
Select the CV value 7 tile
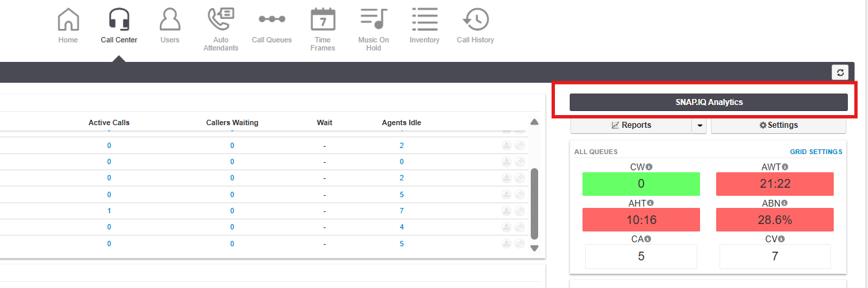[775, 256]
